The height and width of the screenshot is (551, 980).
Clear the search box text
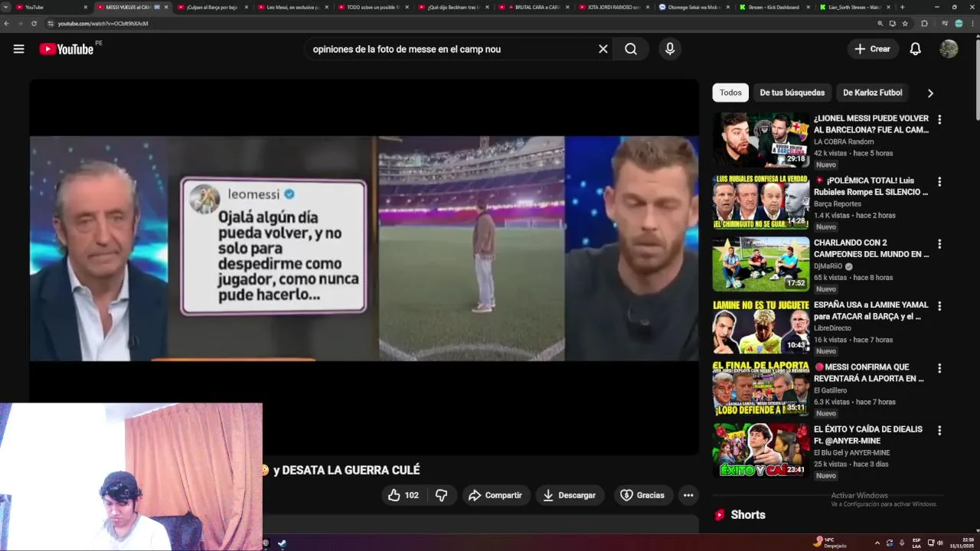point(603,49)
